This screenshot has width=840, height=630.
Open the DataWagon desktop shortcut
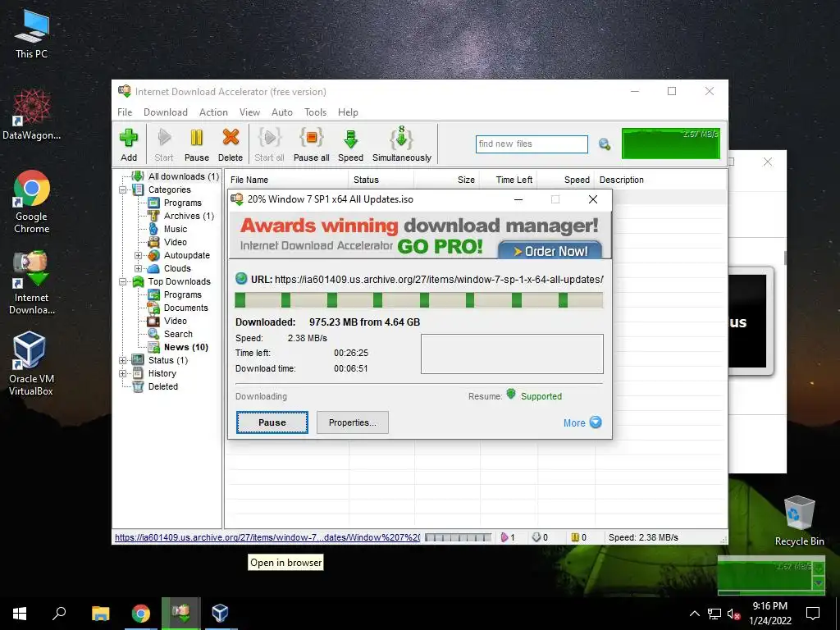[x=31, y=115]
